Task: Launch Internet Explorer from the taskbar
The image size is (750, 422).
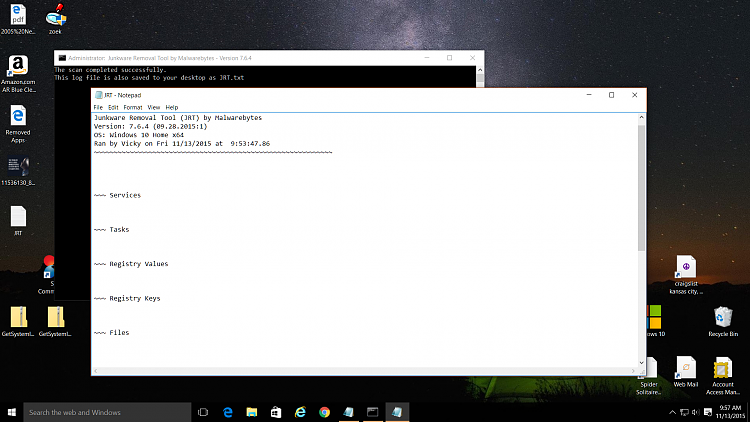Action: pos(300,412)
